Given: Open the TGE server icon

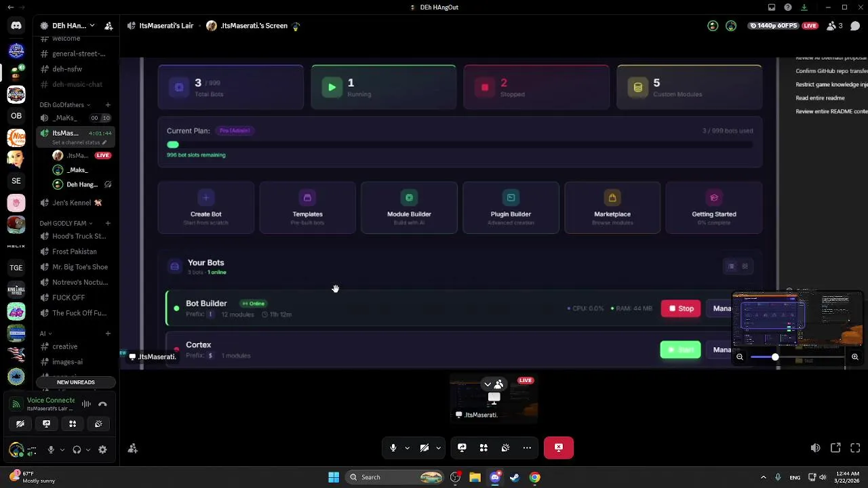Looking at the screenshot, I should (x=16, y=268).
